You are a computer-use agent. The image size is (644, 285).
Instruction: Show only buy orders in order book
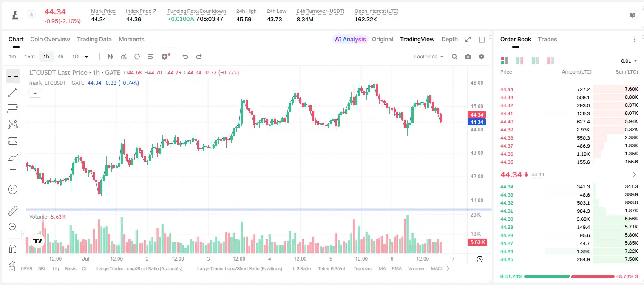535,61
